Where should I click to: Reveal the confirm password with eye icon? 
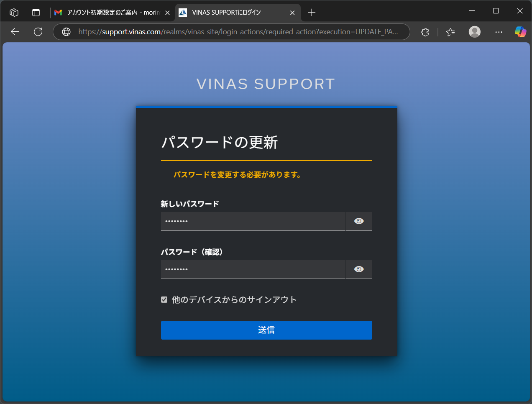pyautogui.click(x=359, y=269)
